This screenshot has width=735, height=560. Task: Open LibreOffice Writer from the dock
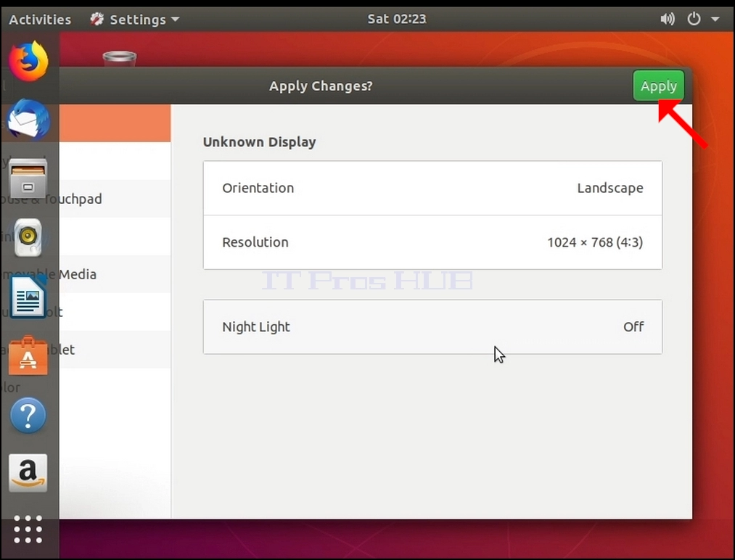pos(28,297)
